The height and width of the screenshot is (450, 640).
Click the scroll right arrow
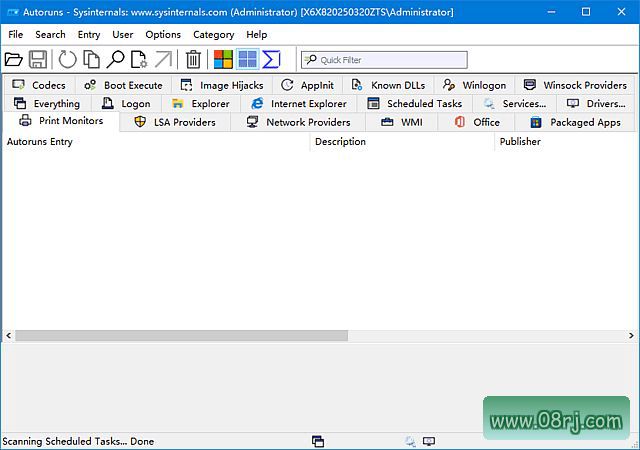631,336
